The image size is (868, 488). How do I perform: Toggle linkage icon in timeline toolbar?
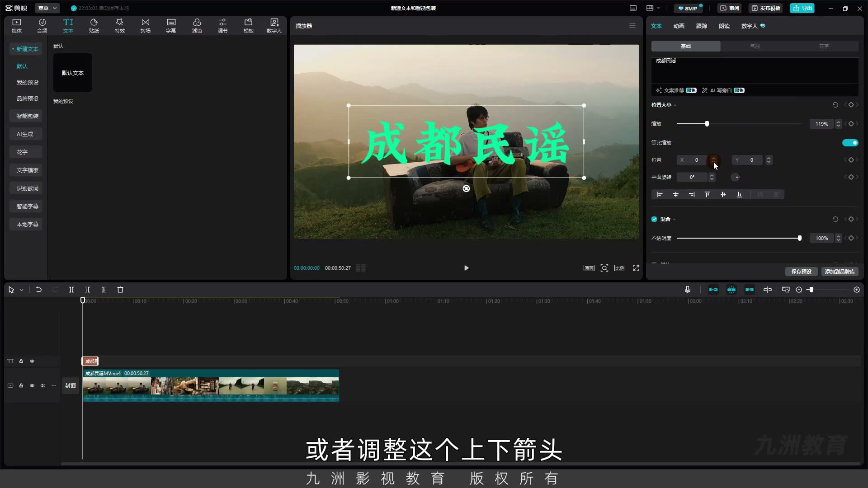750,290
